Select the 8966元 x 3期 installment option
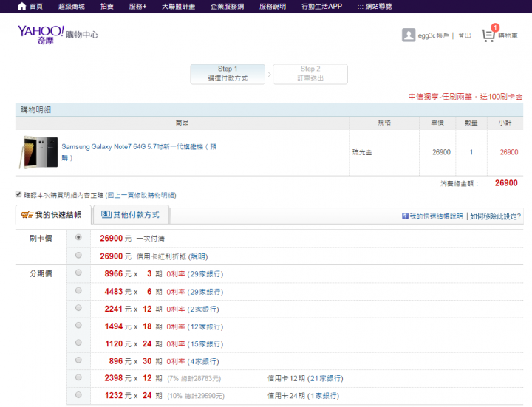Image resolution: width=532 pixels, height=407 pixels. (x=78, y=273)
